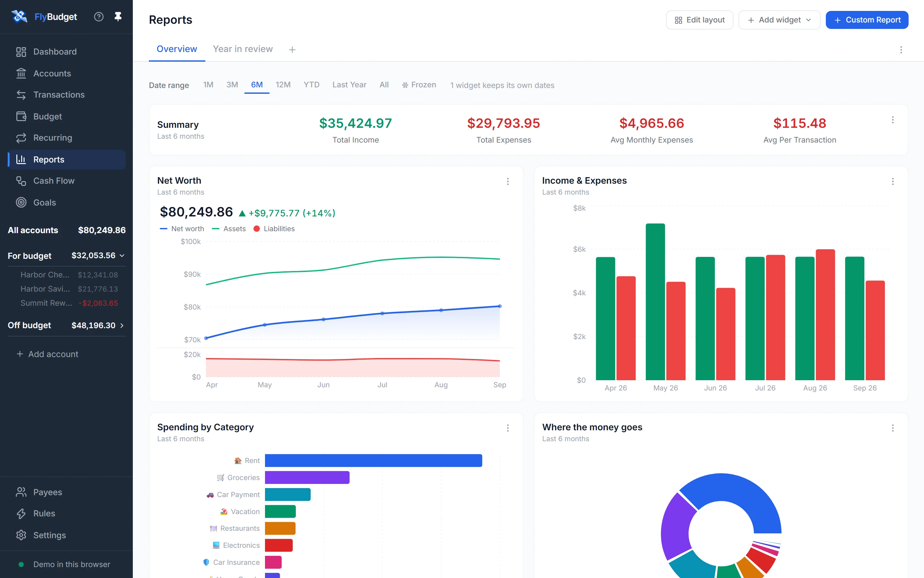Open Settings from the sidebar

pyautogui.click(x=66, y=535)
